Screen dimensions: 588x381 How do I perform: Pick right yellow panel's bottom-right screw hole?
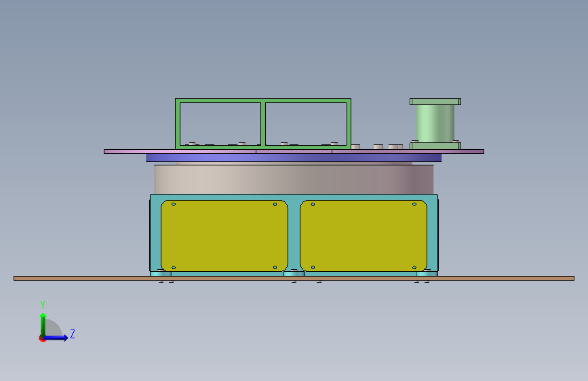coord(414,267)
